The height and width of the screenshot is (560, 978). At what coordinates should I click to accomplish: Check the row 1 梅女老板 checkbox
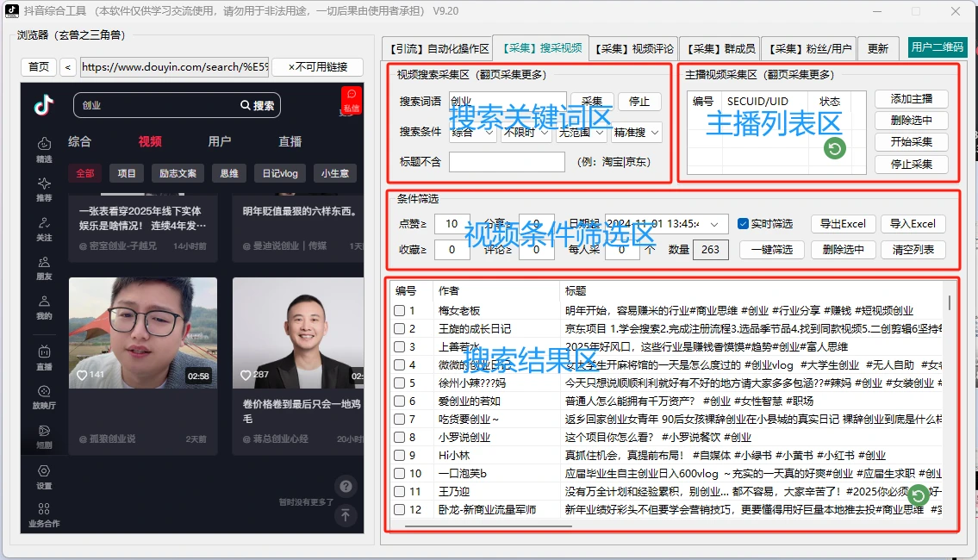[x=400, y=310]
